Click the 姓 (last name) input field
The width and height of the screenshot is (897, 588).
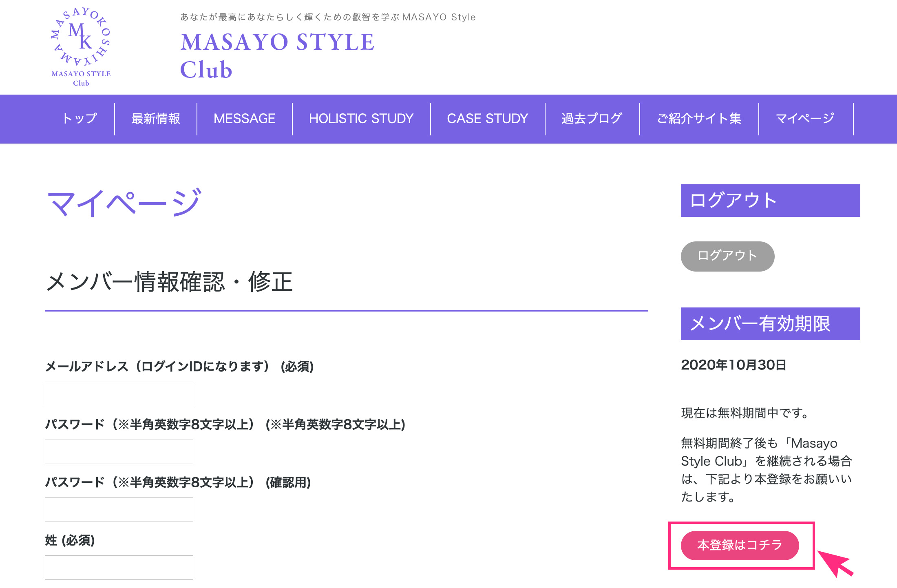point(119,567)
